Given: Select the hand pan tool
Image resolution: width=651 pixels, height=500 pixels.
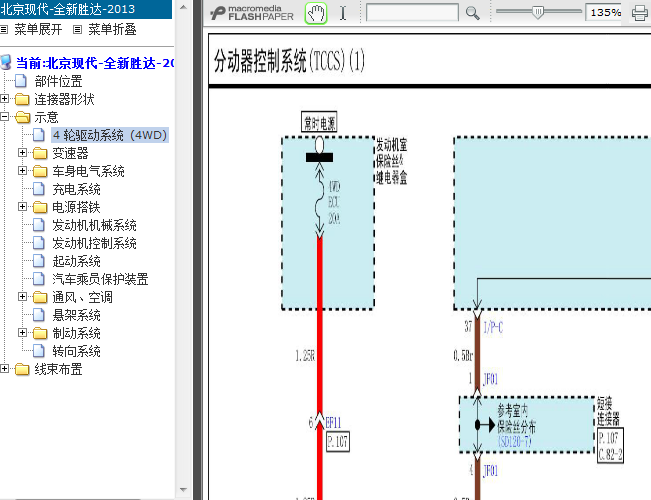Looking at the screenshot, I should tap(316, 13).
